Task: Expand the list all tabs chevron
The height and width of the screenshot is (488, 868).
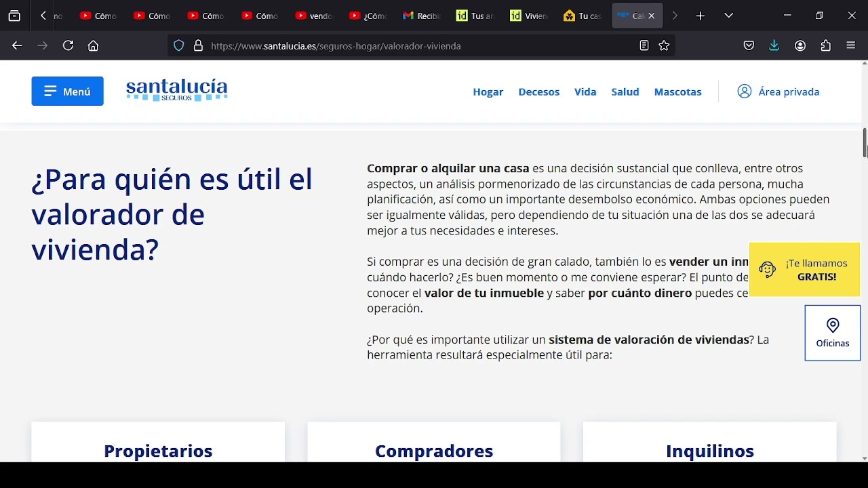Action: (x=729, y=16)
